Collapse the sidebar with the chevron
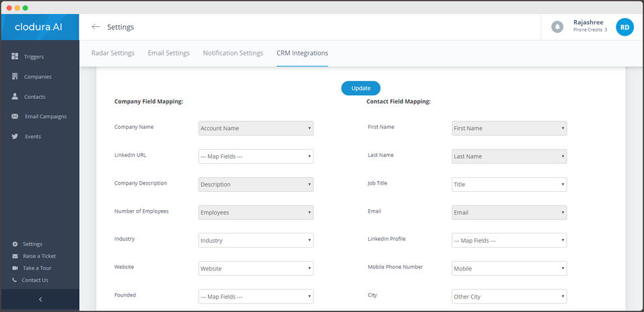Screen dimensions: 644x312 40,299
